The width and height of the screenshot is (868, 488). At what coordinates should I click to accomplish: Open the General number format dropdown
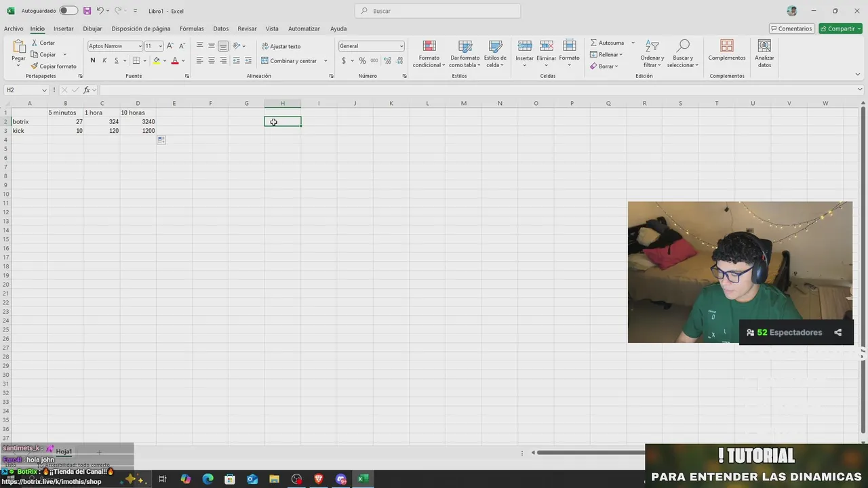pos(401,46)
